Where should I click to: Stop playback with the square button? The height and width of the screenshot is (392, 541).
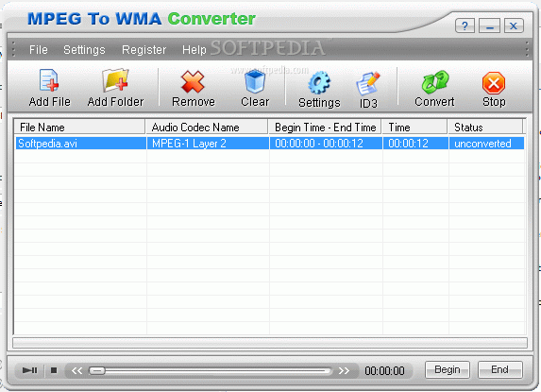tap(54, 370)
